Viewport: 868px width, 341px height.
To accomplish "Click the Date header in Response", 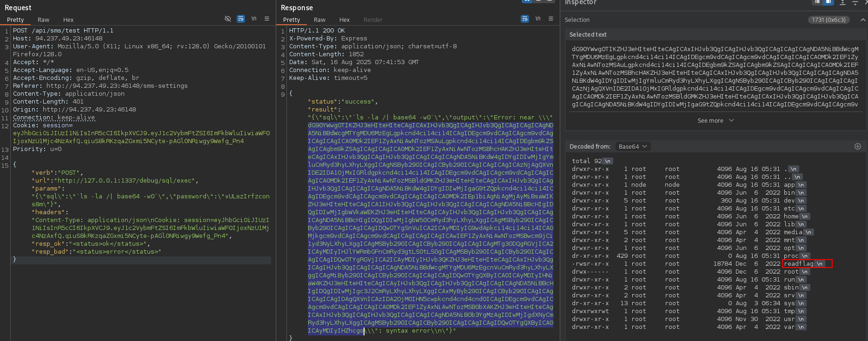I will tap(354, 62).
